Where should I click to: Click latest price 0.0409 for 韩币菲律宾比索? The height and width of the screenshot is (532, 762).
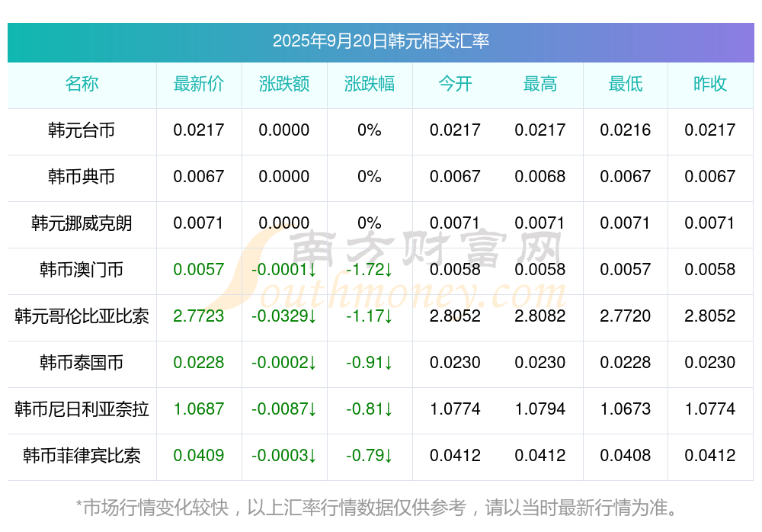[199, 456]
